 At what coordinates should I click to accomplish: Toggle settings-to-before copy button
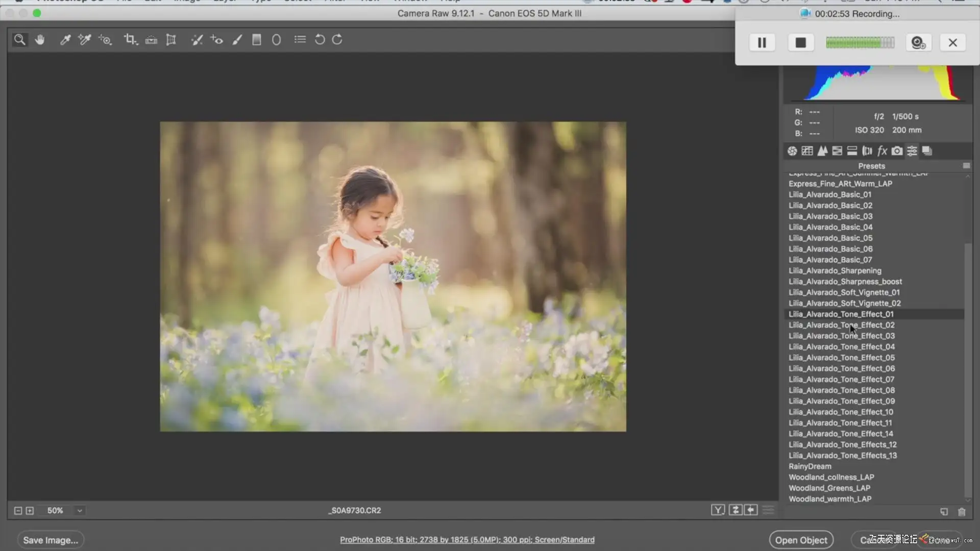click(x=751, y=510)
